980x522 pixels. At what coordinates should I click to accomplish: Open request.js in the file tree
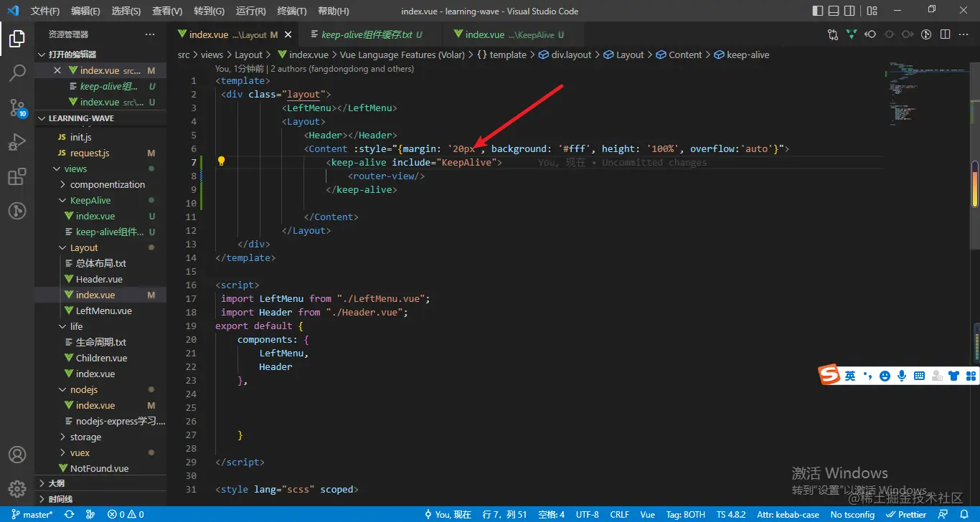point(90,153)
